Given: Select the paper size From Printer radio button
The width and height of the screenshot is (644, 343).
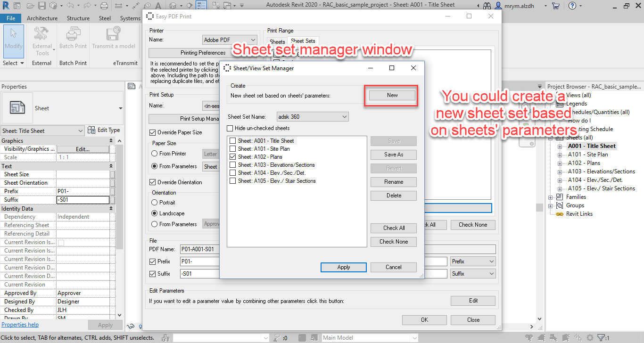Looking at the screenshot, I should point(154,154).
